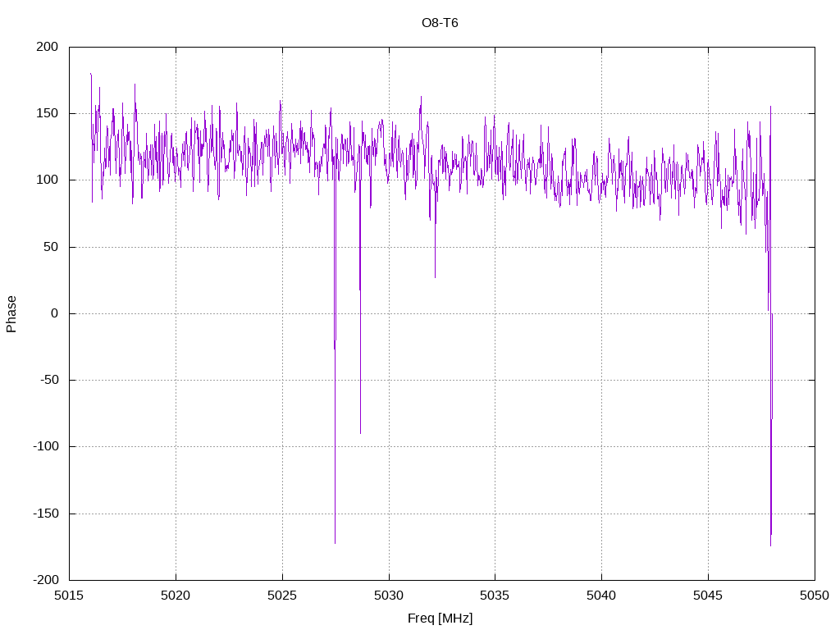Click the x-axis tick label 5050
Screen dimensions: 840x630
click(815, 596)
